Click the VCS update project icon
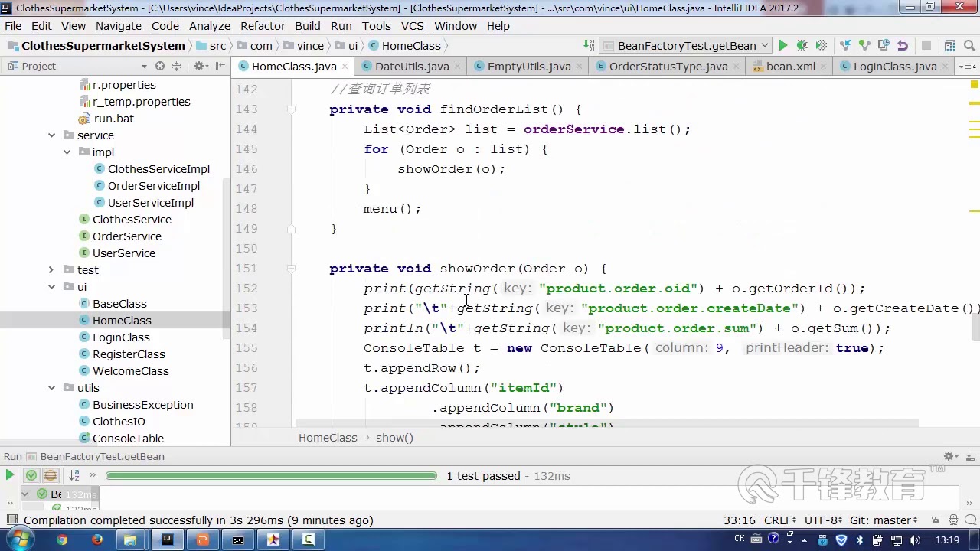Screen dimensions: 980x551 tap(845, 46)
